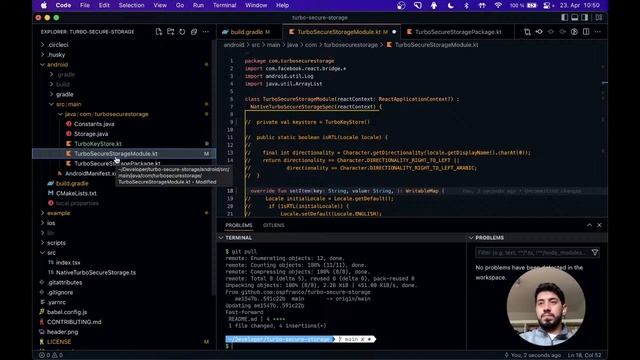Image resolution: width=640 pixels, height=360 pixels.
Task: Click the Constants.java file icon
Action: (69, 124)
